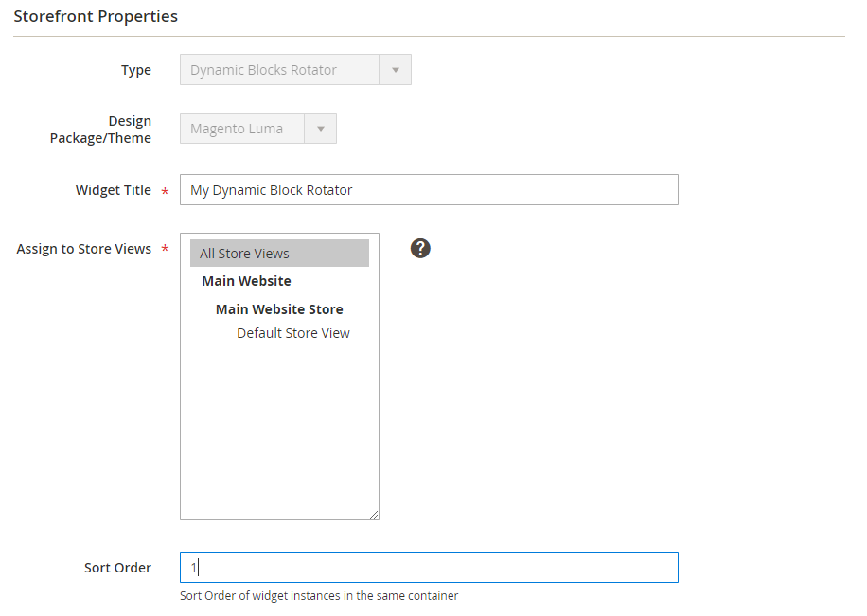Screen dimensions: 867x616
Task: Expand the Design Package/Theme dropdown arrow
Action: point(321,129)
